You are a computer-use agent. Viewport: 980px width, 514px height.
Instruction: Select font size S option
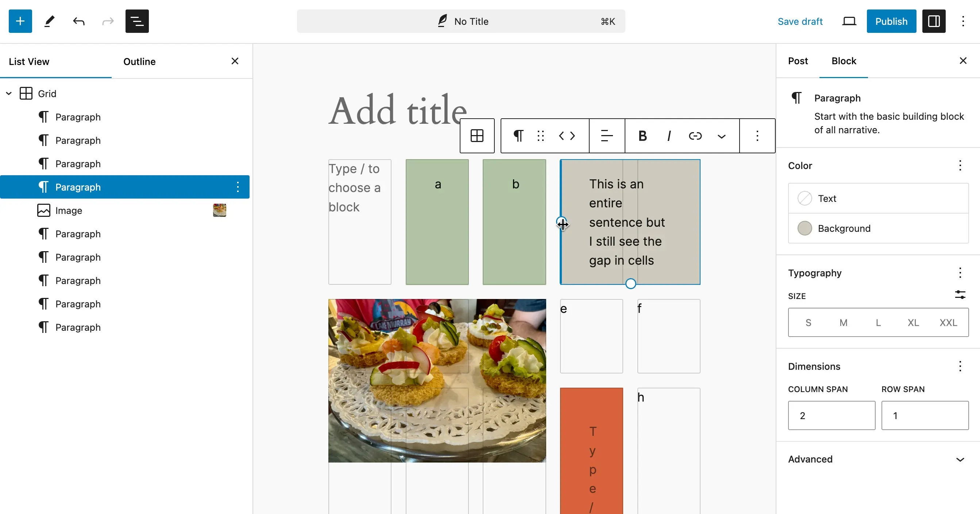[x=809, y=322]
